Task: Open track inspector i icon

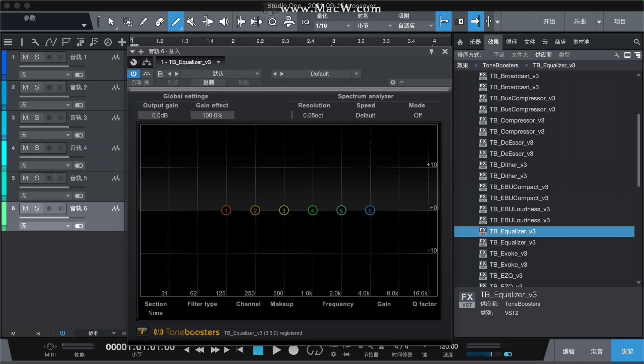Action: click(22, 42)
